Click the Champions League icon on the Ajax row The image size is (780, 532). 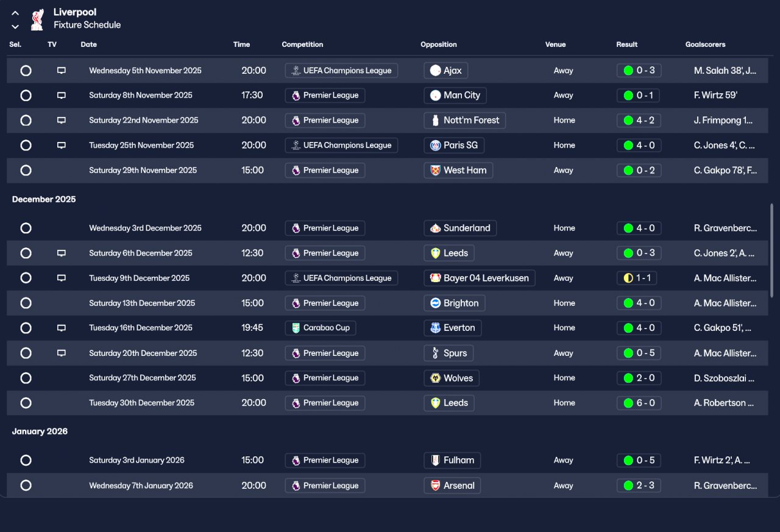pos(296,71)
